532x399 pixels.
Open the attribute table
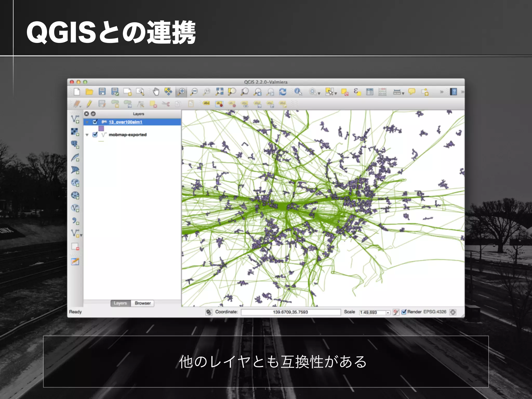click(x=370, y=92)
